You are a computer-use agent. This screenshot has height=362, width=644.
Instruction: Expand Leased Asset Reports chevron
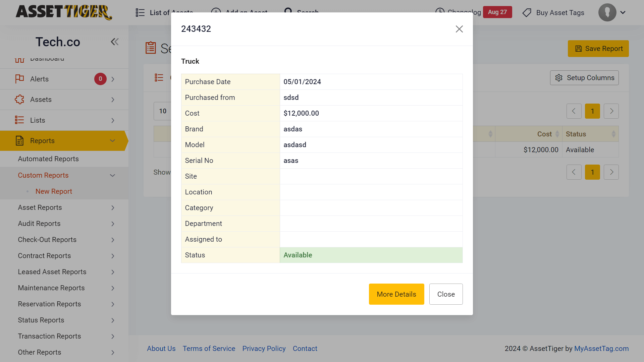[x=113, y=272]
